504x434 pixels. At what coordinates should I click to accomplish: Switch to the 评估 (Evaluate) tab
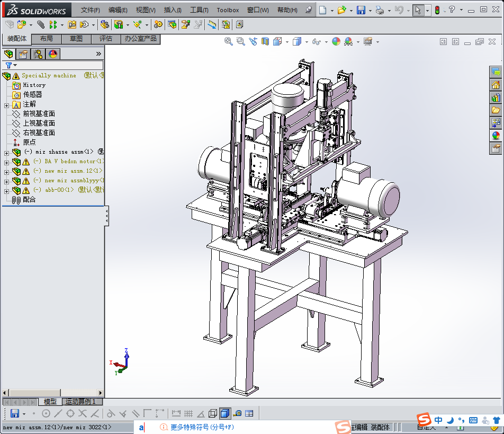tap(106, 39)
